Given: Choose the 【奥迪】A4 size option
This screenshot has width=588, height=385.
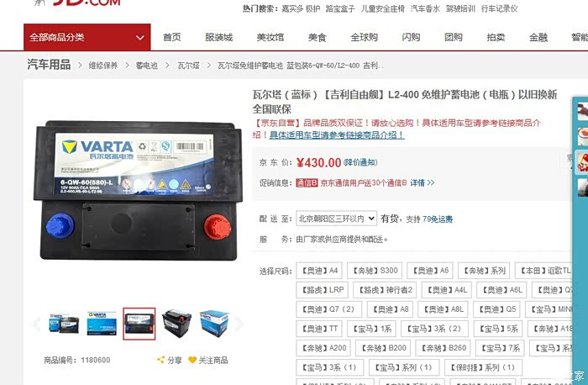Looking at the screenshot, I should 319,271.
